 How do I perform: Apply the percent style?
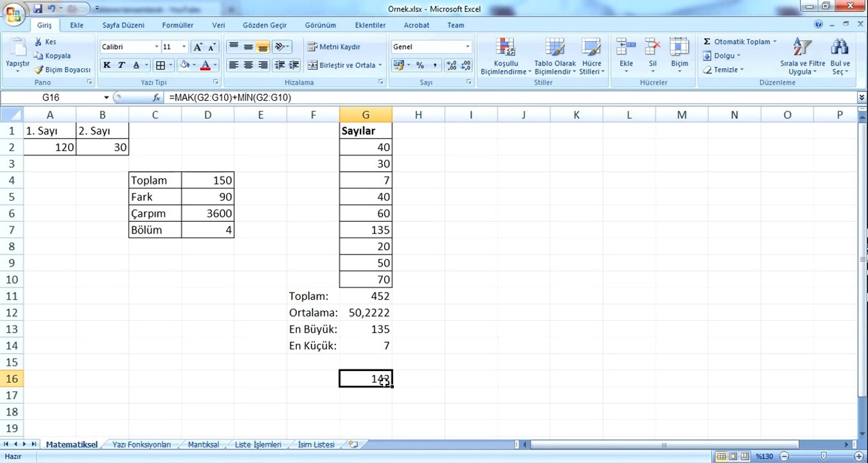420,65
